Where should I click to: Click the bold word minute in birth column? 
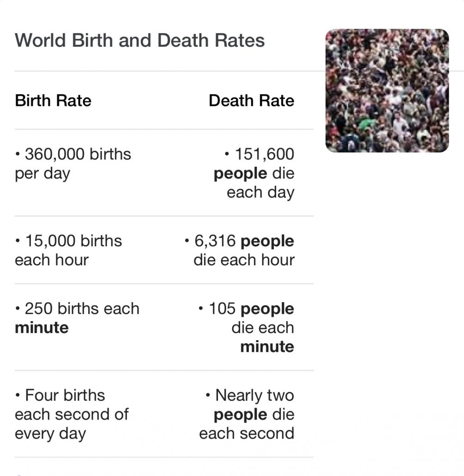(x=42, y=328)
